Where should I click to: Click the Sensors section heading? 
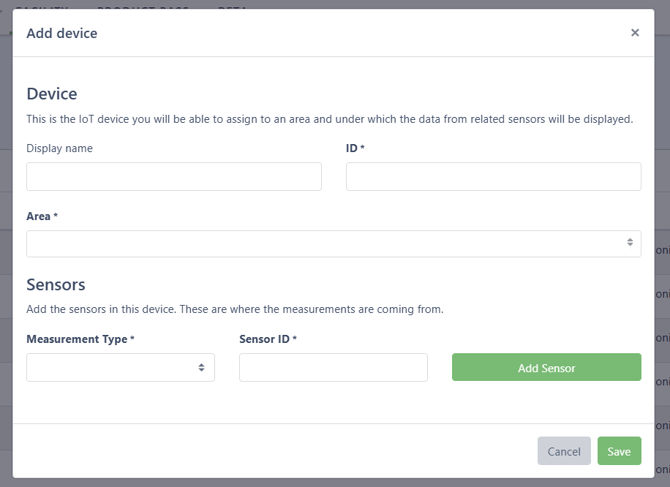click(56, 285)
